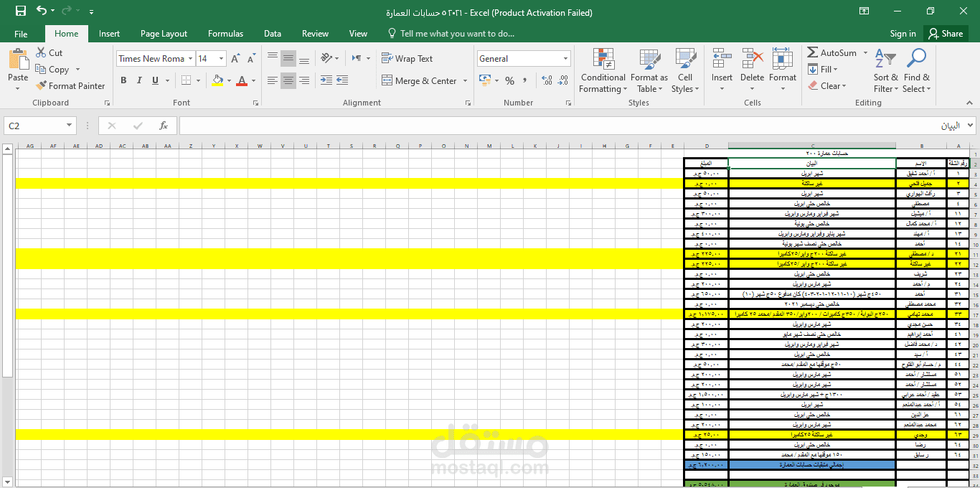Apply the Font Color letter A
Image resolution: width=980 pixels, height=488 pixels.
(242, 81)
